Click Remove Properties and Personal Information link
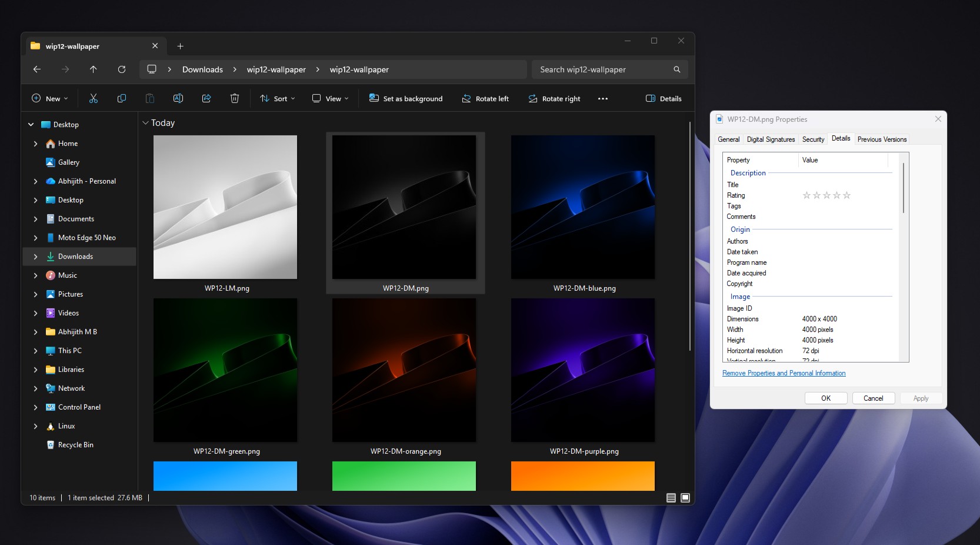Viewport: 980px width, 545px height. tap(784, 373)
